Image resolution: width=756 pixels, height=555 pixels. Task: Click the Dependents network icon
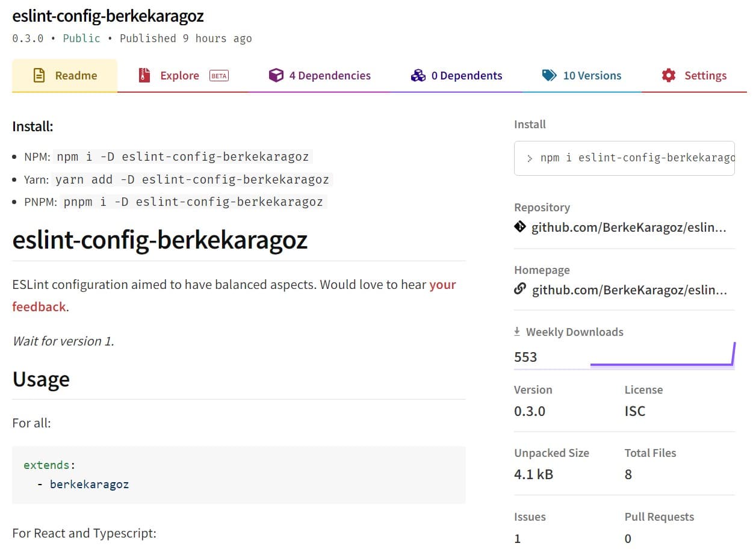click(418, 75)
